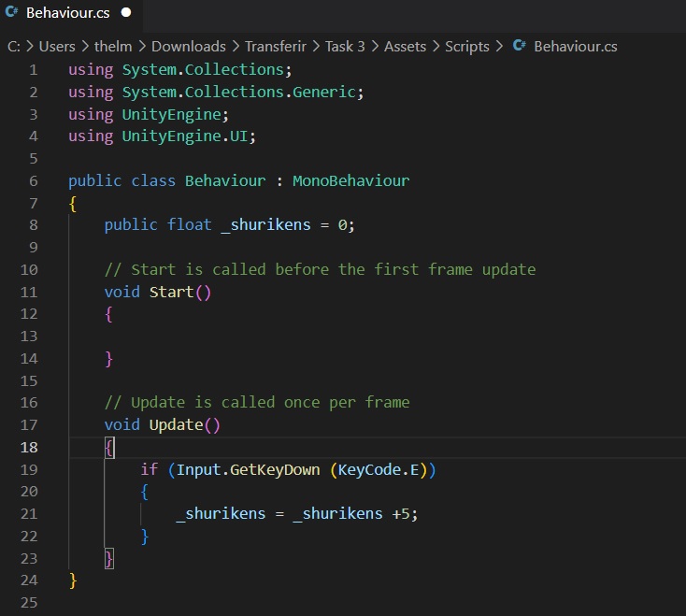Click 'System.Collections' on line 1
This screenshot has width=686, height=616.
pyautogui.click(x=203, y=70)
